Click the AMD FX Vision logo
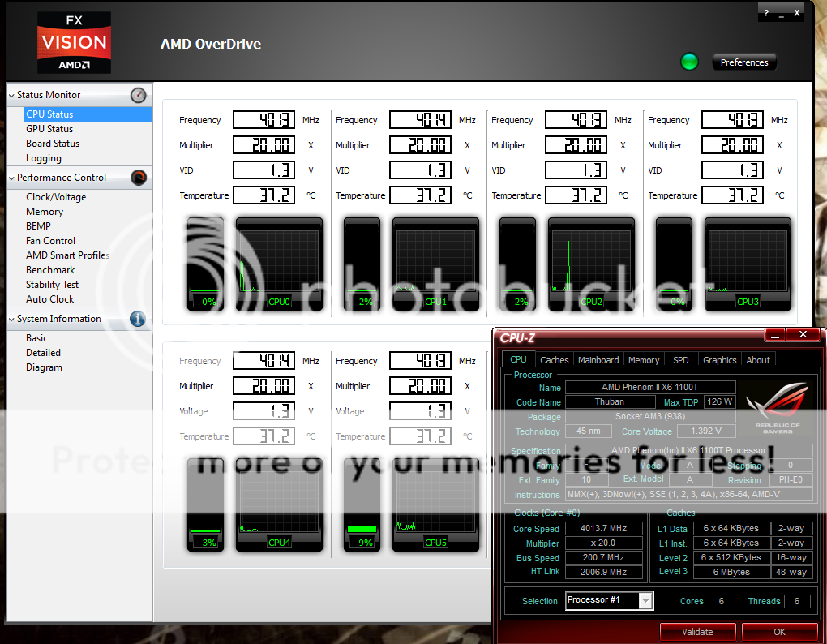Viewport: 827px width, 644px height. (74, 43)
